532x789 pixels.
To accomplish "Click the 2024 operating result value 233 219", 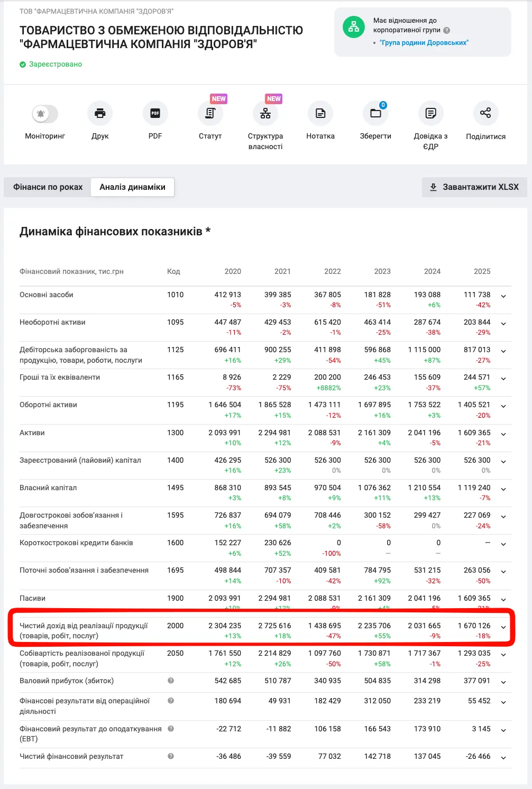I will click(427, 701).
